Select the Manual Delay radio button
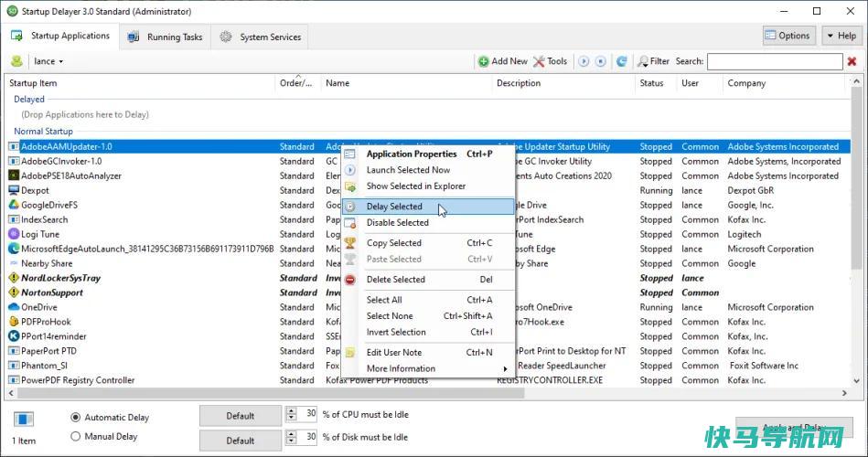868x457 pixels. coord(76,437)
